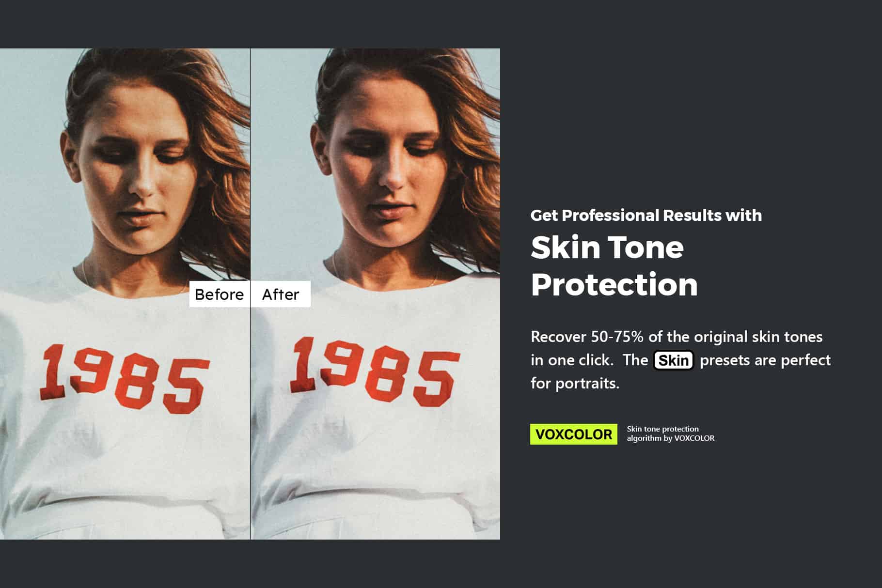Click 'Skin tone protection algorithm by VOXCOLOR' caption
Screen dimensions: 882x588
tap(671, 433)
